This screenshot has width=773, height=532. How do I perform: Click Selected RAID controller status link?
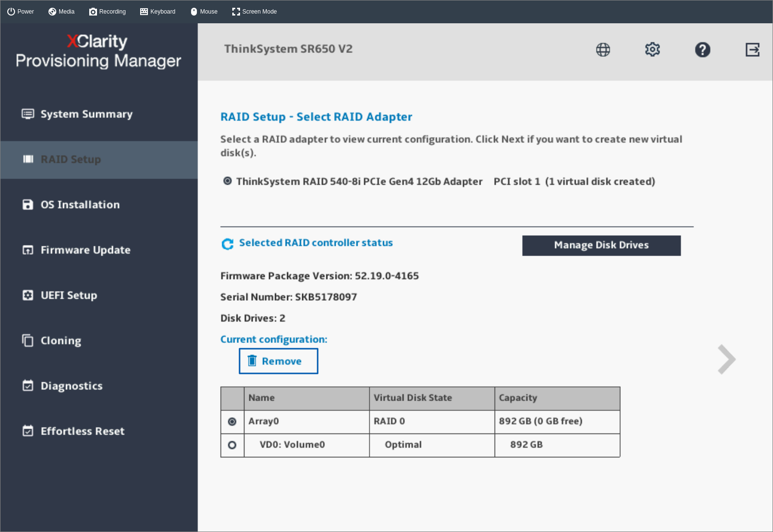(316, 243)
